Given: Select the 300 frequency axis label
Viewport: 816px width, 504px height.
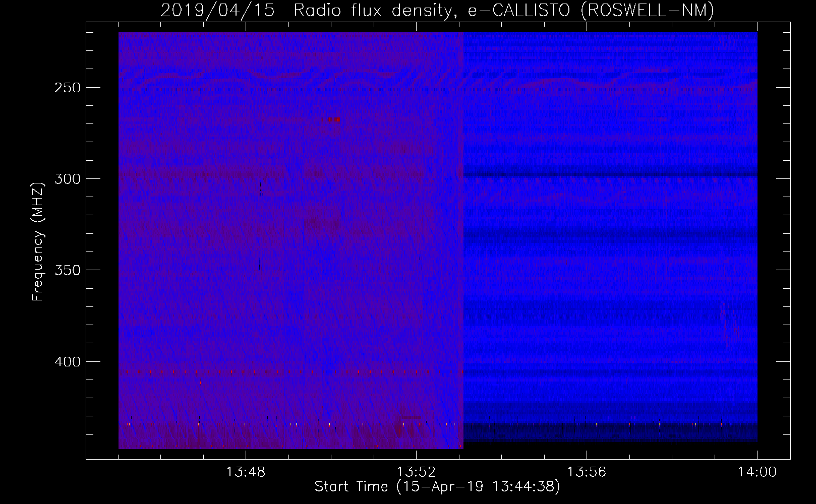Looking at the screenshot, I should pos(67,179).
